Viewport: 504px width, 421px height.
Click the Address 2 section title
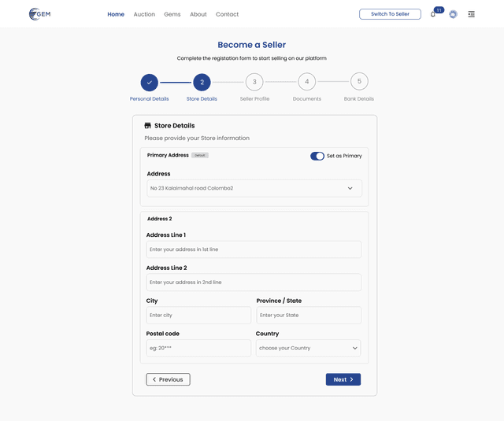coord(159,219)
